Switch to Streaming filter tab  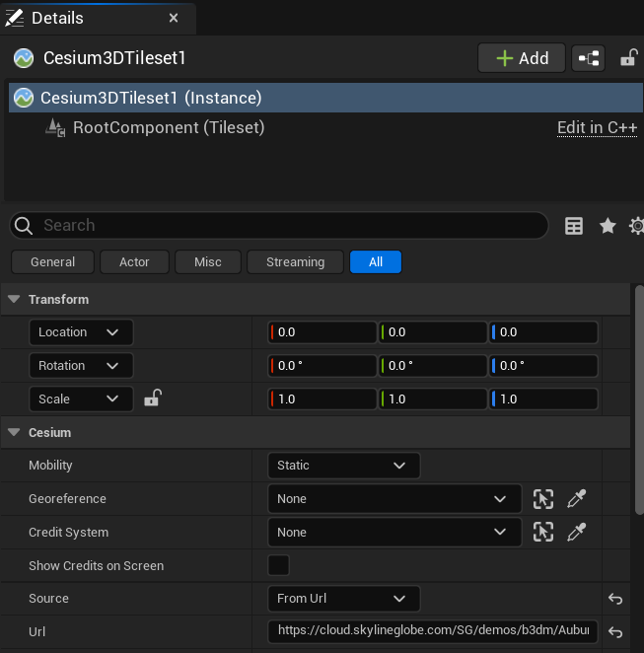(295, 262)
